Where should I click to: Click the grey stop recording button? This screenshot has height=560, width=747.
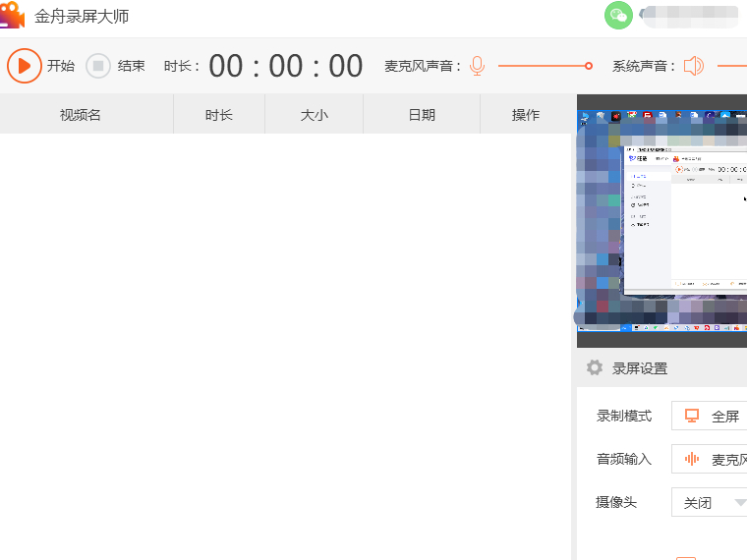point(98,66)
